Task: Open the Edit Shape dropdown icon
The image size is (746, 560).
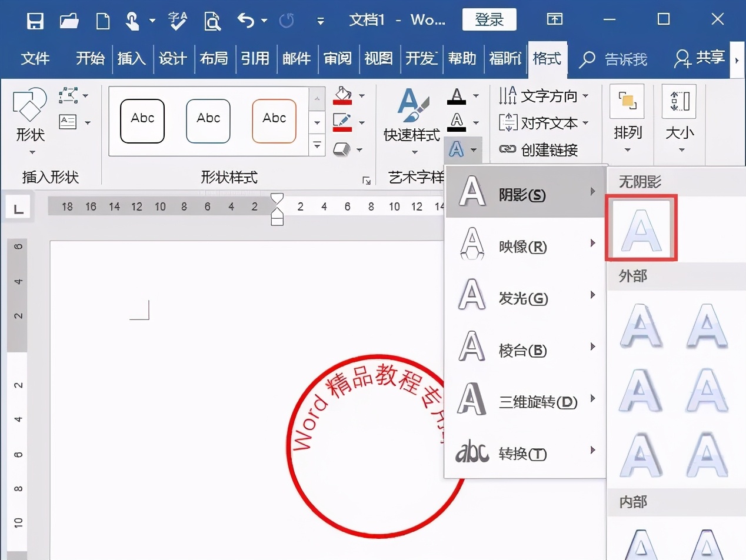Action: 73,95
